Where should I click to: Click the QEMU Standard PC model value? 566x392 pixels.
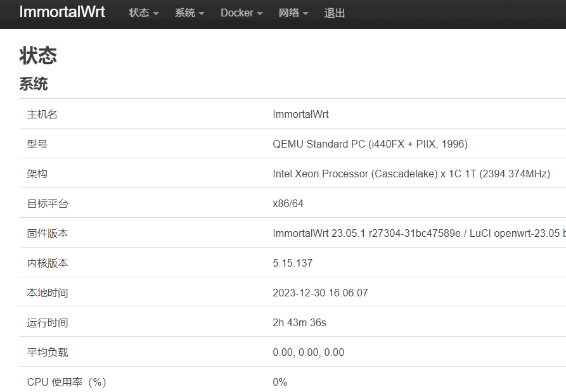pyautogui.click(x=370, y=144)
